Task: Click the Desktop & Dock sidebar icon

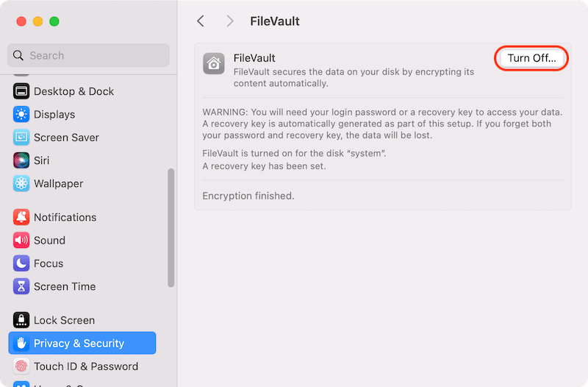Action: tap(21, 91)
